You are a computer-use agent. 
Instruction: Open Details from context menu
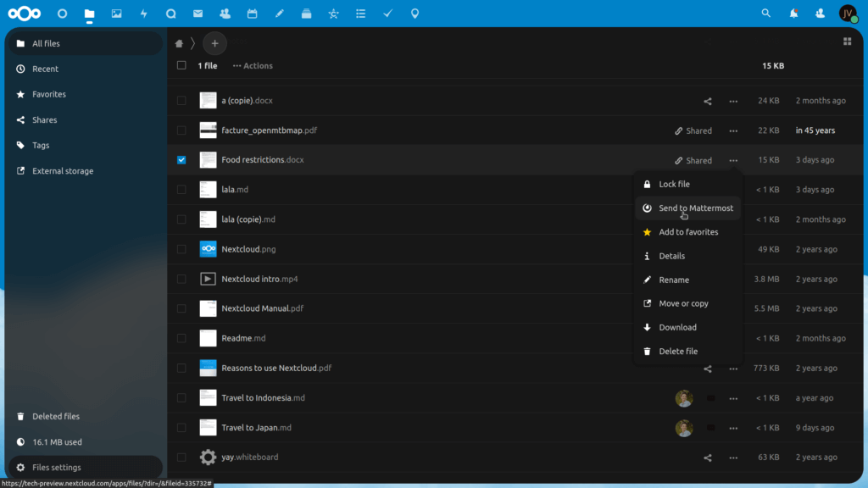coord(687,256)
